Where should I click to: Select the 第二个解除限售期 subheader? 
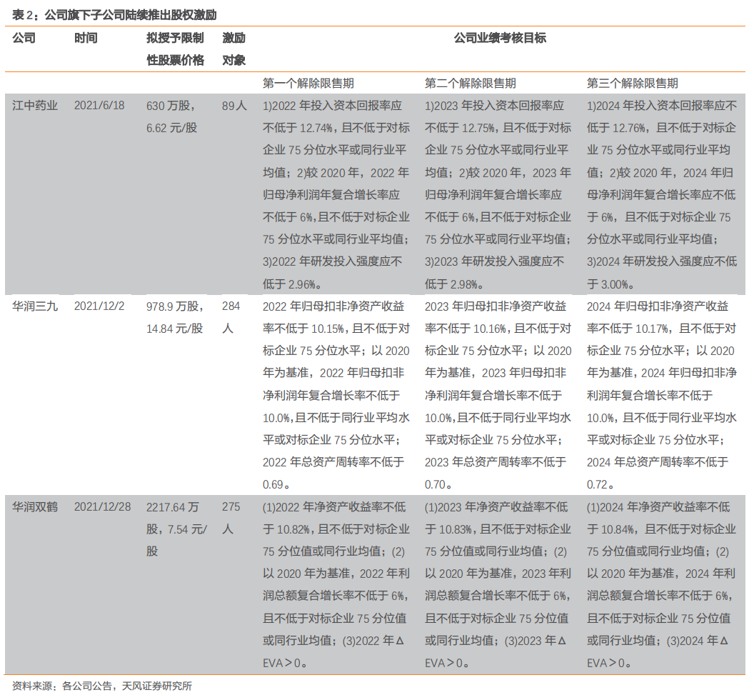471,84
